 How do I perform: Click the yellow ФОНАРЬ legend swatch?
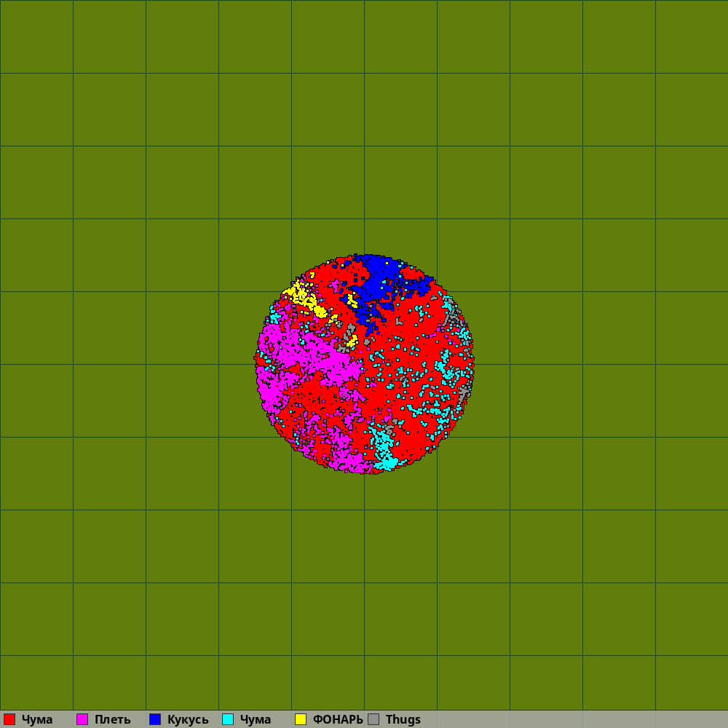301,719
